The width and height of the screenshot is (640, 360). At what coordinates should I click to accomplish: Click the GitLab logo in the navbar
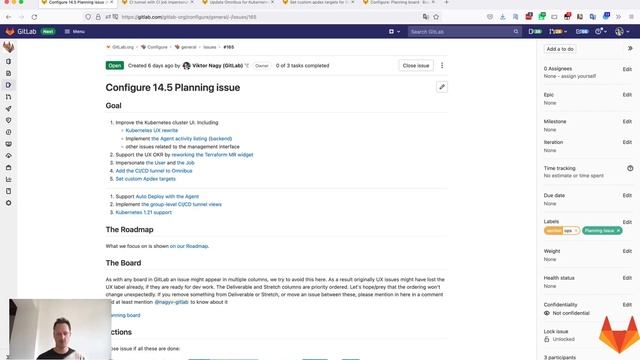(10, 31)
